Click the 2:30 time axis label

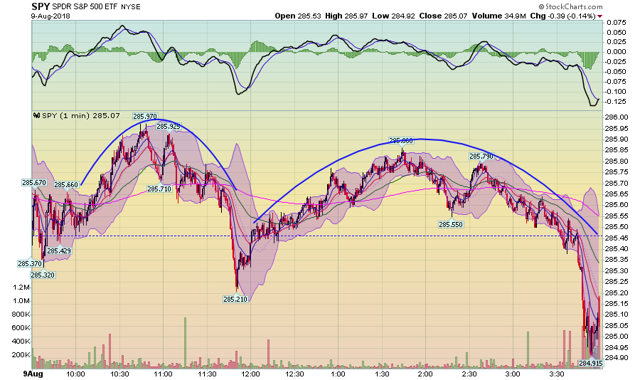[x=469, y=374]
